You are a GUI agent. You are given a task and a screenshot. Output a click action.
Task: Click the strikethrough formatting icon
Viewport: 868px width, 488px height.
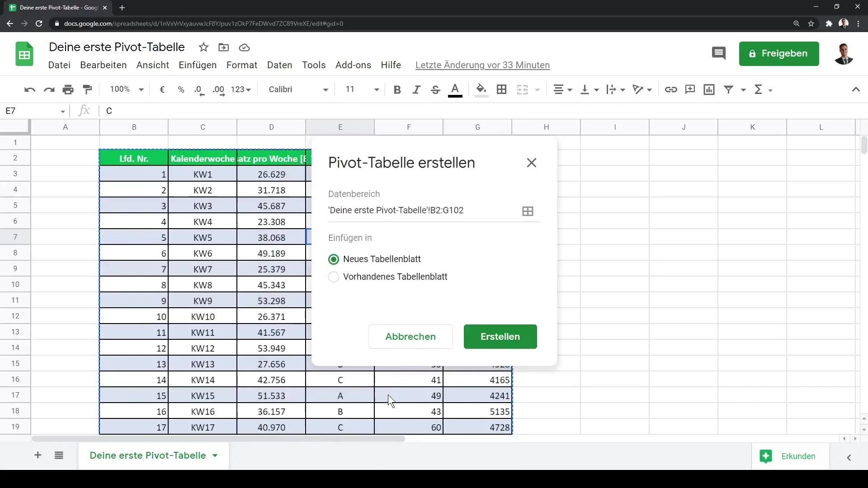coord(436,89)
